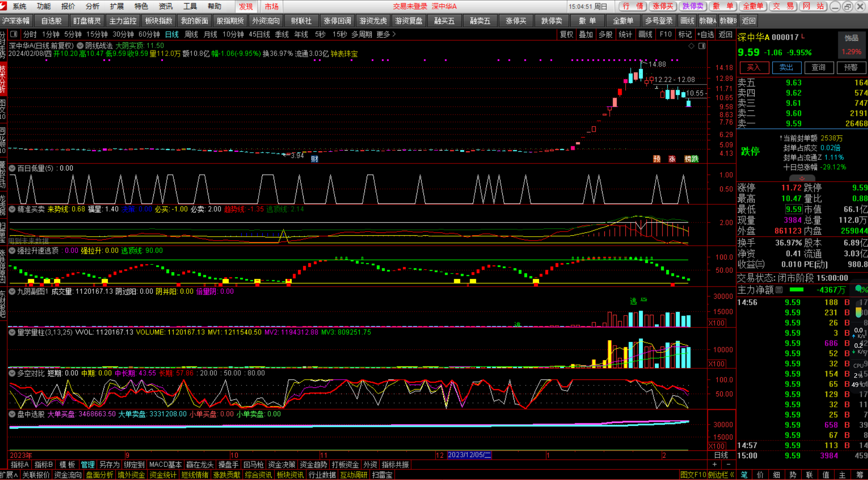
Task: Collapse the order detail chevron below 十日总涨幅
Action: (x=802, y=178)
